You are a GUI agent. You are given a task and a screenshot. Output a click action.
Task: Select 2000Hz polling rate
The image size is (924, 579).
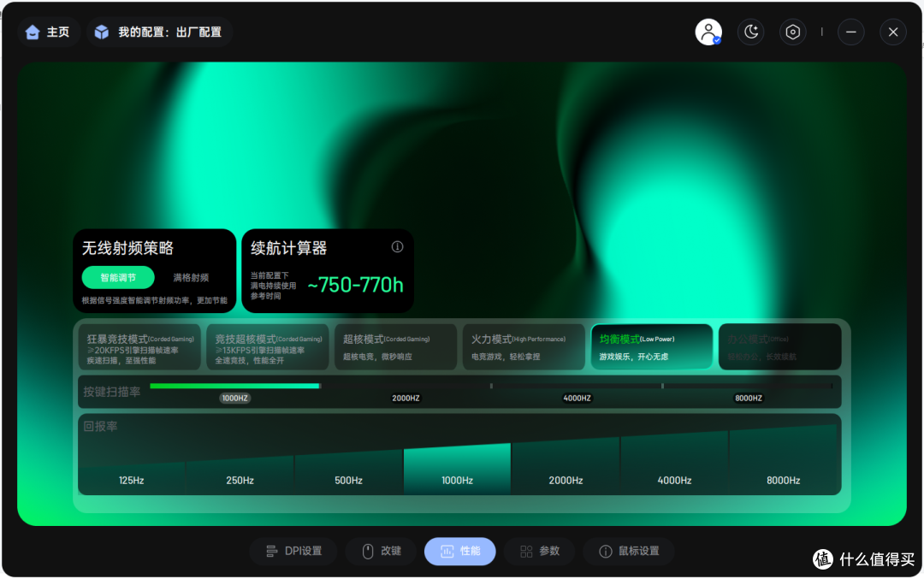pos(566,466)
